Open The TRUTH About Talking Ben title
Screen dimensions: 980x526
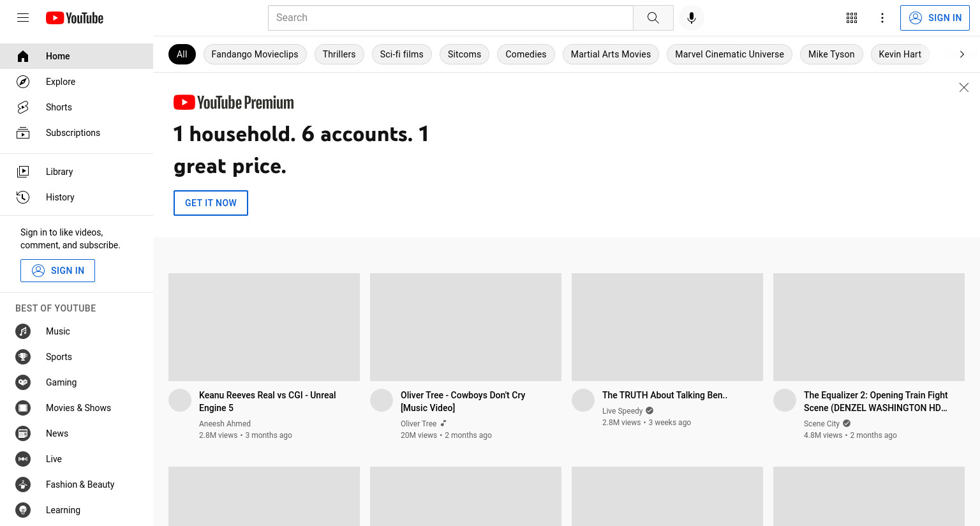pos(665,395)
